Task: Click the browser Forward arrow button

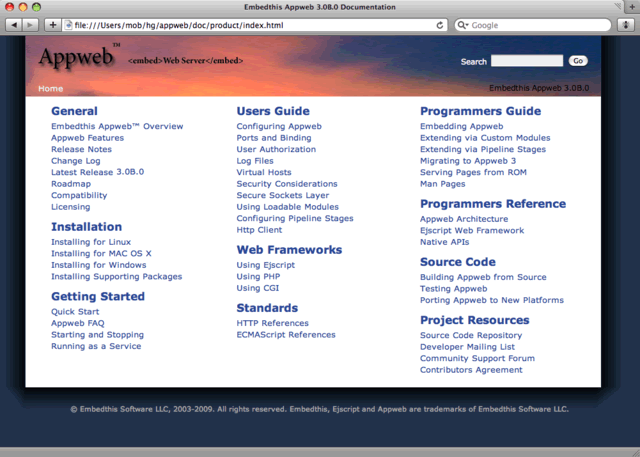Action: 31,24
